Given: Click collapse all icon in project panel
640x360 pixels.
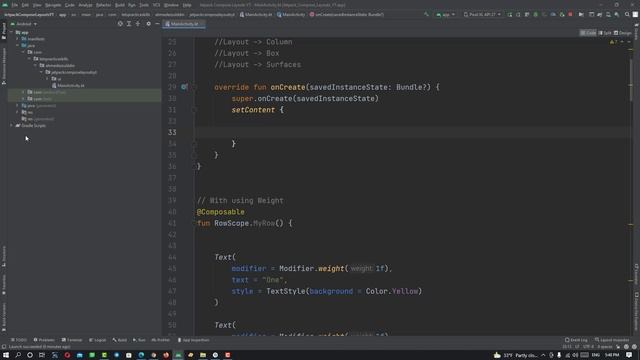Looking at the screenshot, I should (x=138, y=24).
